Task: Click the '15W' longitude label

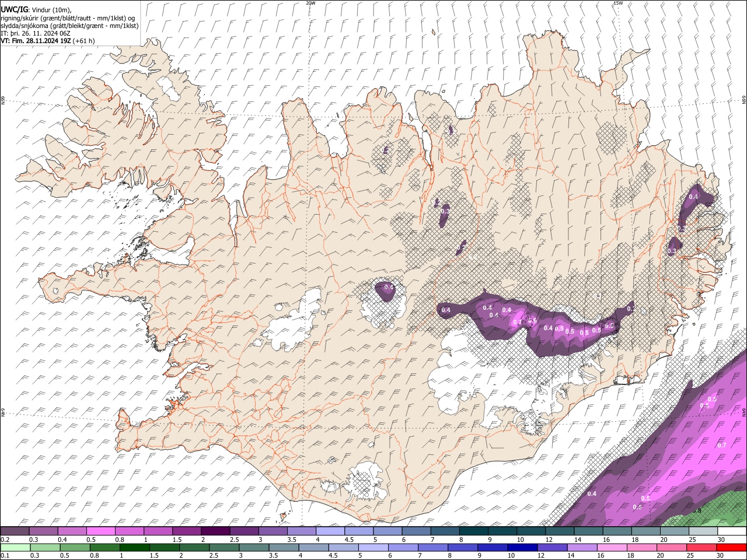Action: click(618, 3)
